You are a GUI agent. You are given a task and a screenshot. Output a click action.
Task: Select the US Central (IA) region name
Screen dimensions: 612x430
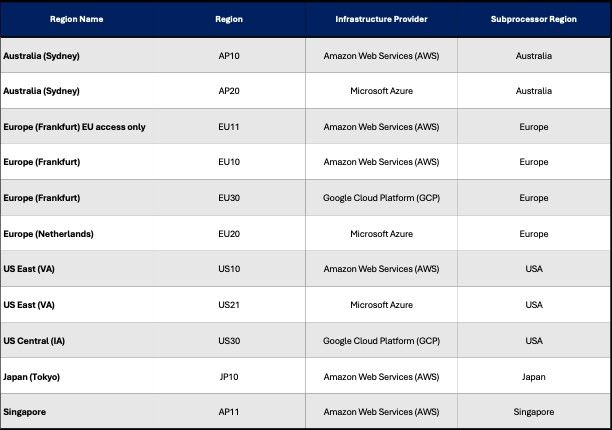tap(34, 341)
